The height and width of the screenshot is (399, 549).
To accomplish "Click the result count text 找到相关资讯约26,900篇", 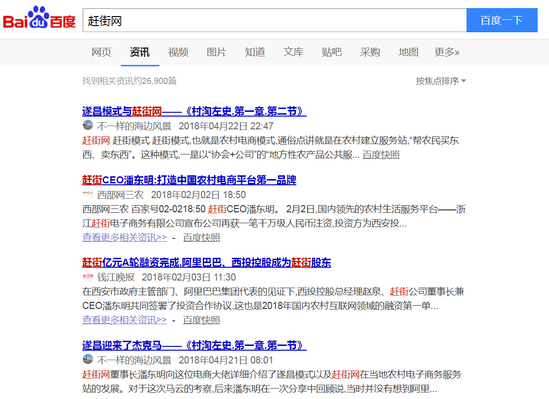I will (130, 81).
